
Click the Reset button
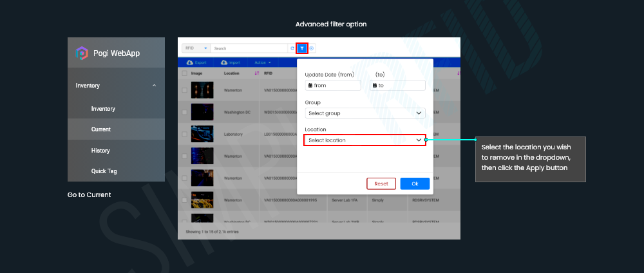[381, 184]
